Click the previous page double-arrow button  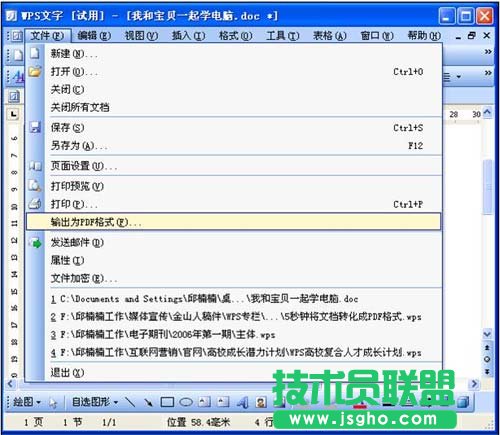487,348
